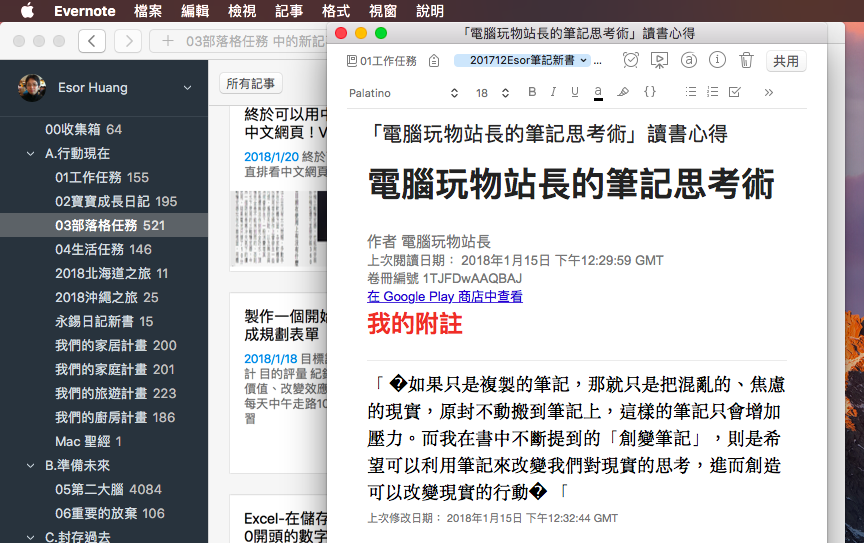The height and width of the screenshot is (543, 864).
Task: Go forward in the main window
Action: [128, 41]
